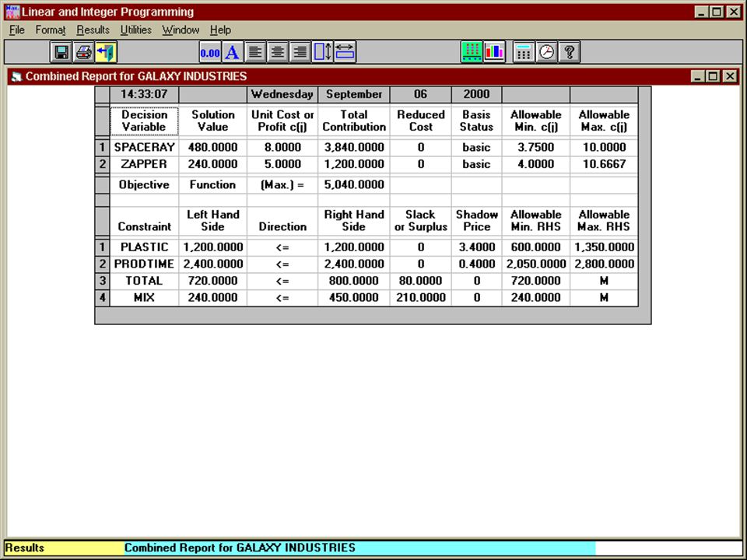
Task: Click the Unit Cost or Profit header
Action: 282,121
